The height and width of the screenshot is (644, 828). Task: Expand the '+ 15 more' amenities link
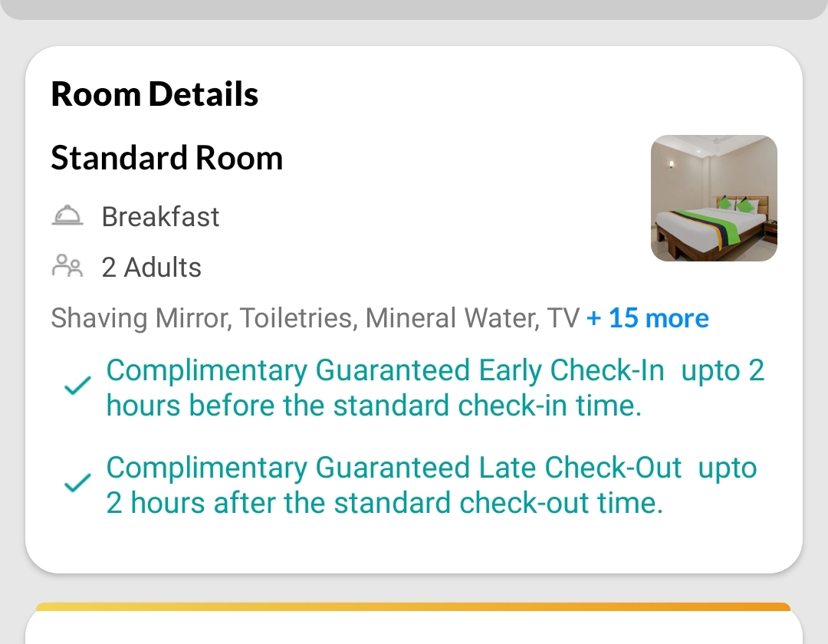[647, 317]
